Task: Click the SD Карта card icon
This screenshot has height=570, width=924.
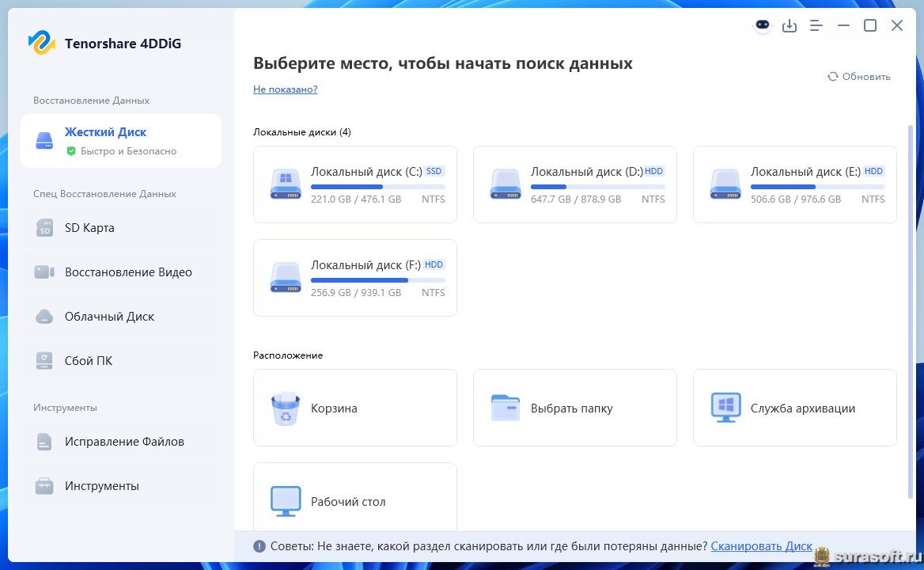Action: click(x=44, y=227)
